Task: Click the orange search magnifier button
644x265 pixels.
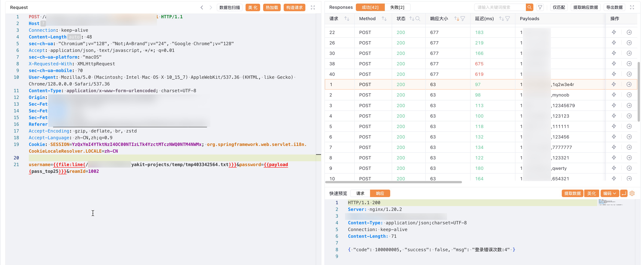Action: [x=529, y=7]
